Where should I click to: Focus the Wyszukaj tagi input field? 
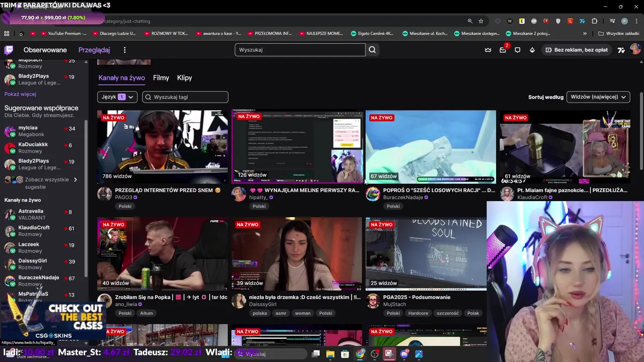[185, 97]
